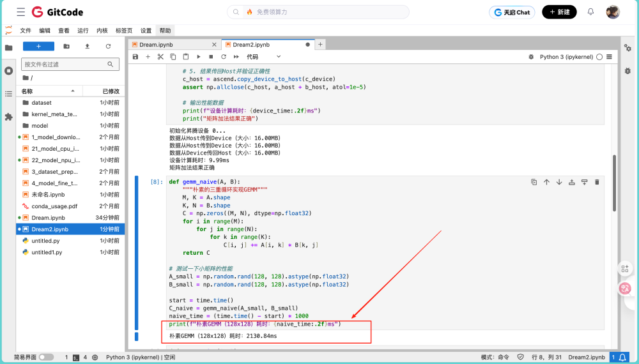
Task: Delete the active cell
Action: [597, 182]
